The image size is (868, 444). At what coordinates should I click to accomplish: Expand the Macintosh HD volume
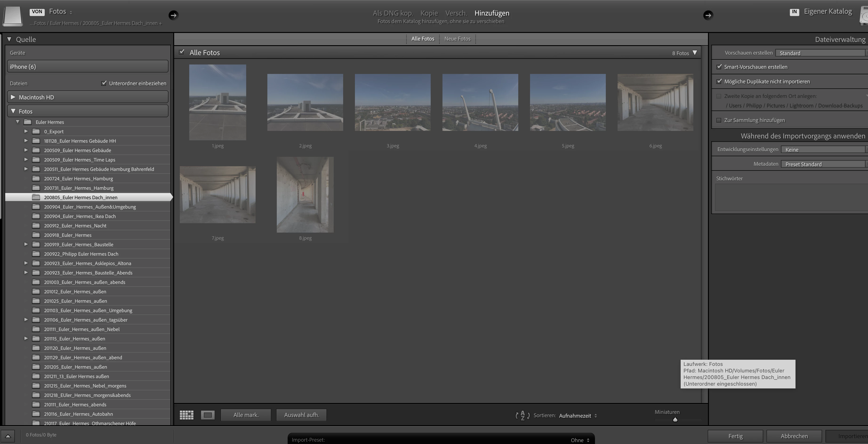coord(13,97)
